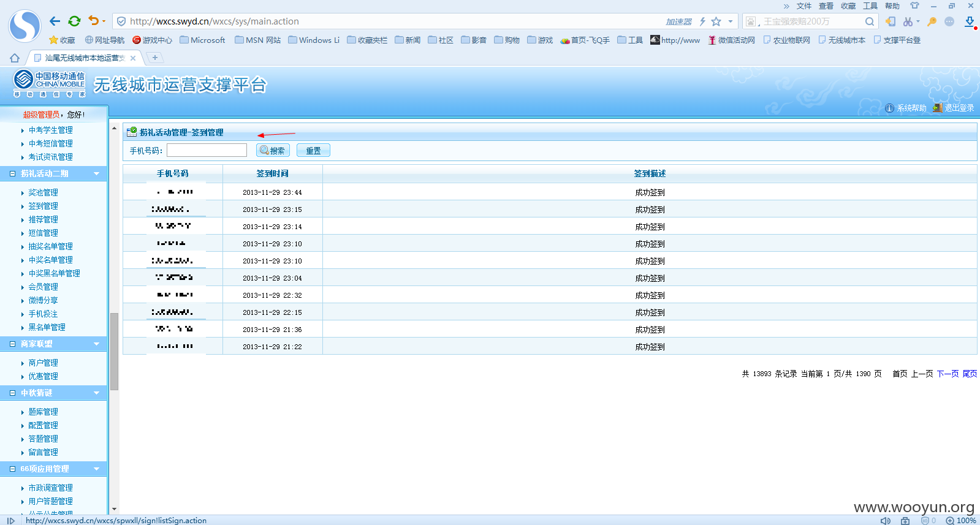Click the 手机号码 input field
The height and width of the screenshot is (525, 980).
point(207,150)
